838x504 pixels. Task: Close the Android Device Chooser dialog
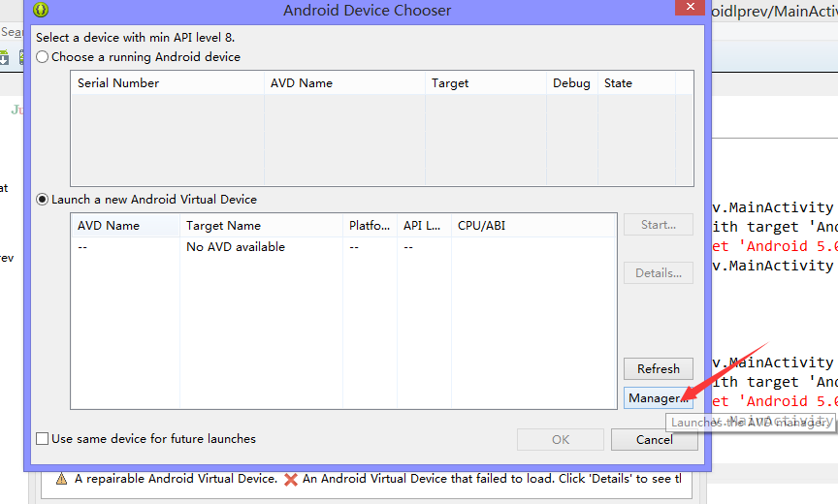[690, 7]
